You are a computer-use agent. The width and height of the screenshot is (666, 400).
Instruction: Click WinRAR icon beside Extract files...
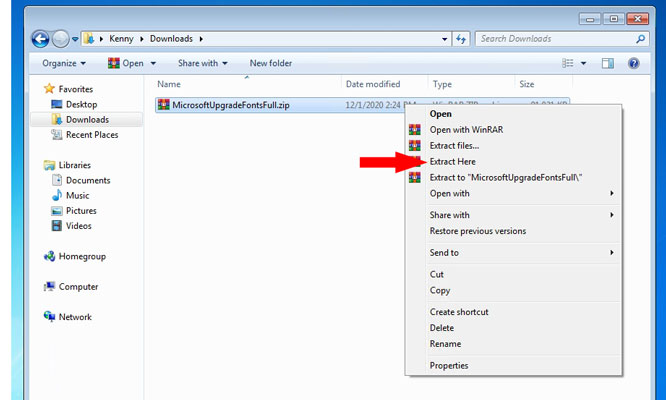click(x=415, y=146)
